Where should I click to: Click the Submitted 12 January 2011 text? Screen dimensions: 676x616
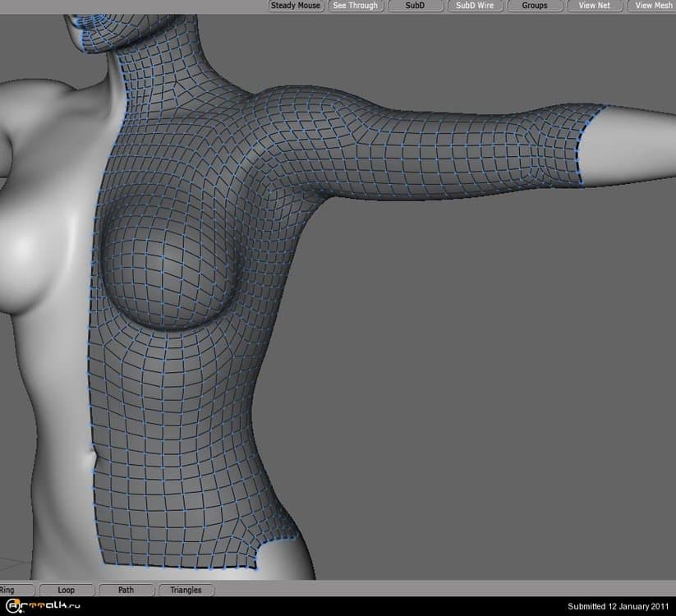619,607
